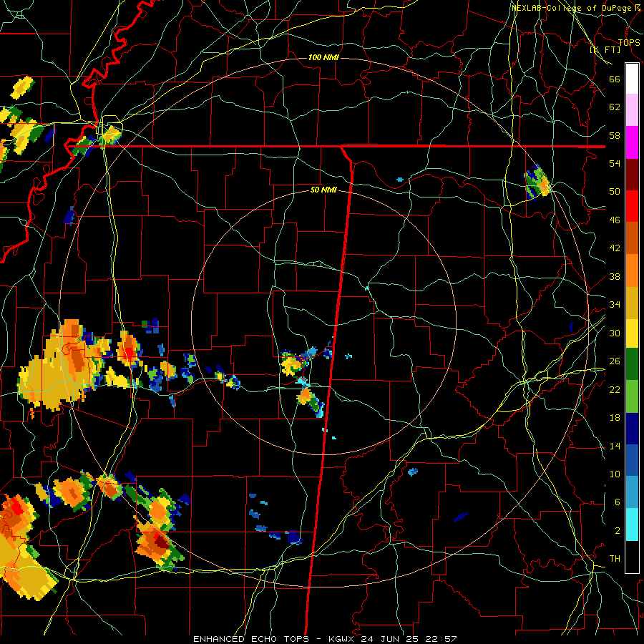Click the 50 NMI range ring label
The width and height of the screenshot is (644, 644).
click(x=323, y=190)
